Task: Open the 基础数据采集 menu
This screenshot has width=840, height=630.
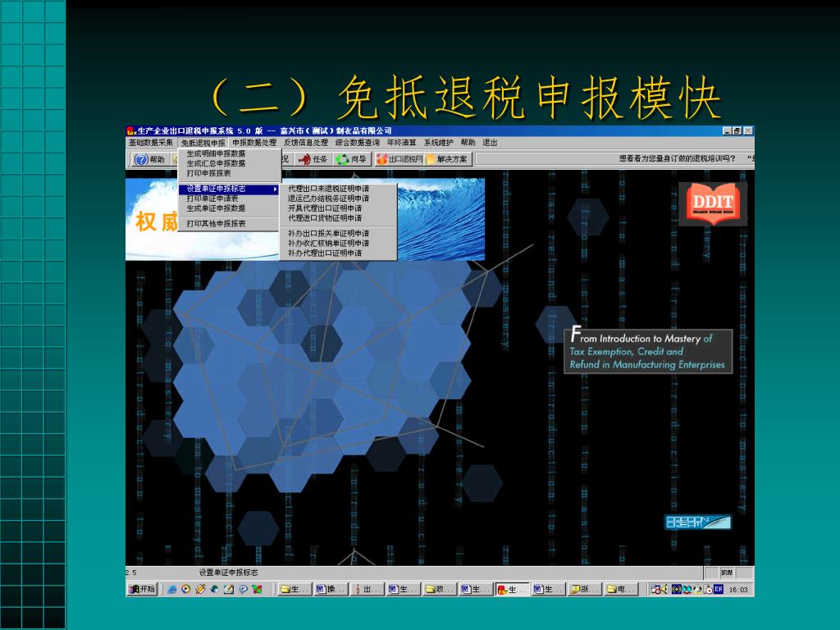Action: point(151,143)
